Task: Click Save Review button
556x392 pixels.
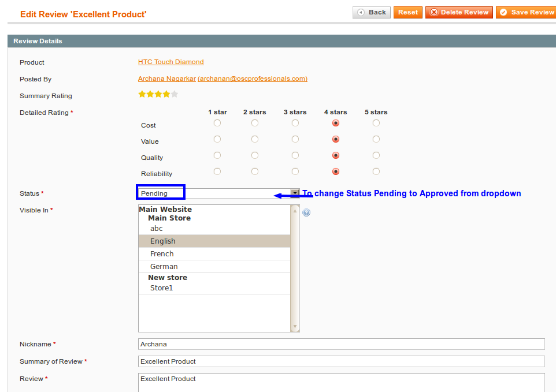Action: pos(526,12)
